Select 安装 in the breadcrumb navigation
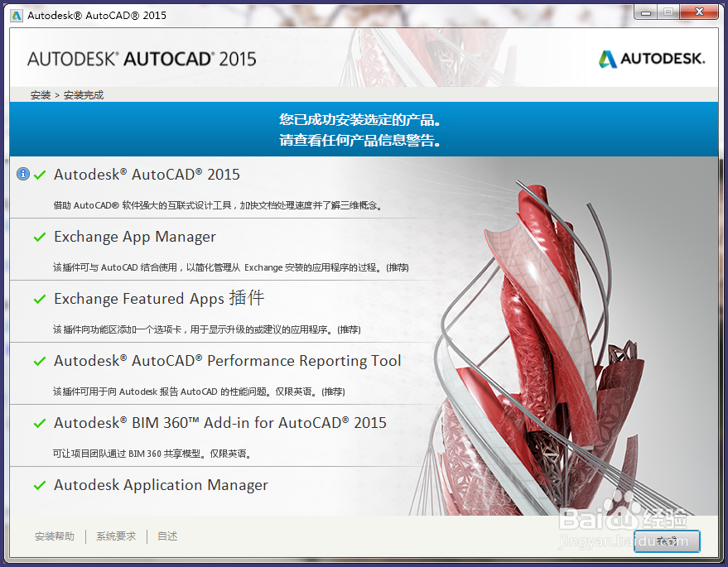 40,94
